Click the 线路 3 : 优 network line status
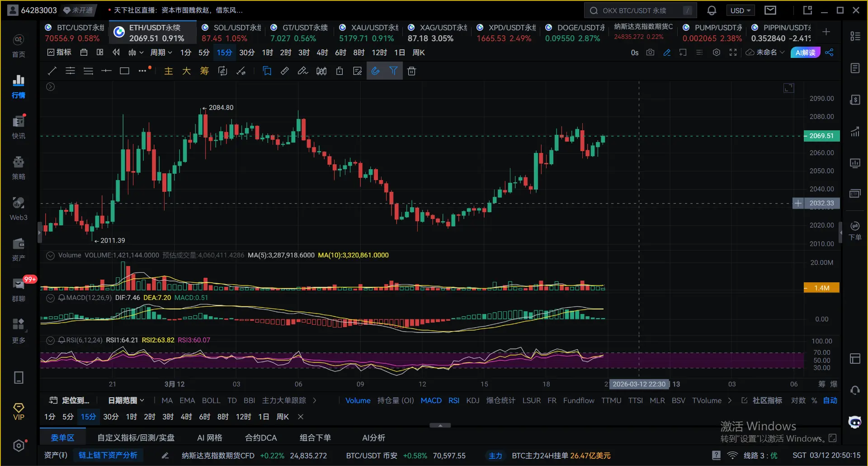The width and height of the screenshot is (868, 466). click(760, 455)
